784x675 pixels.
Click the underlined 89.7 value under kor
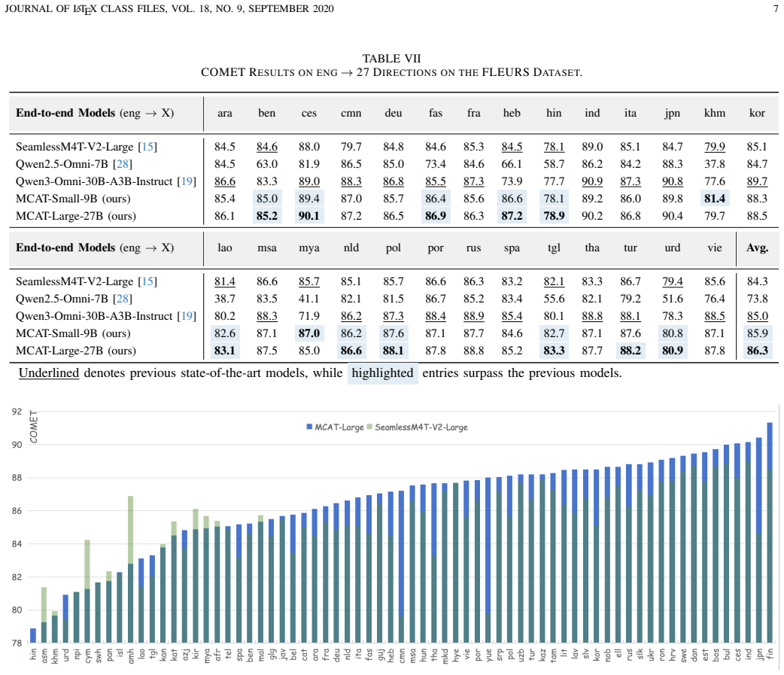[757, 181]
